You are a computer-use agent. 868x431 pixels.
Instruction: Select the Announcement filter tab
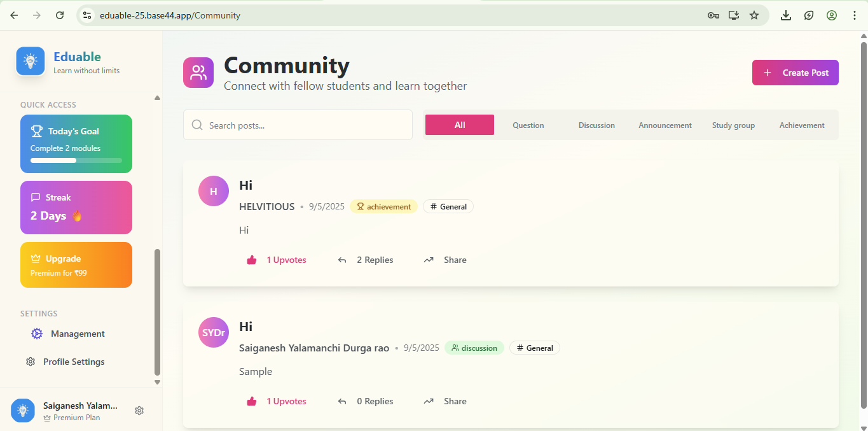pyautogui.click(x=665, y=125)
